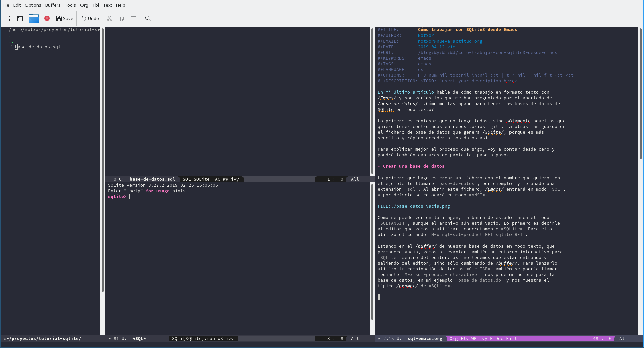Click the ~/proyectos/tutorial-sqlite/ path in the mode line

click(43, 339)
